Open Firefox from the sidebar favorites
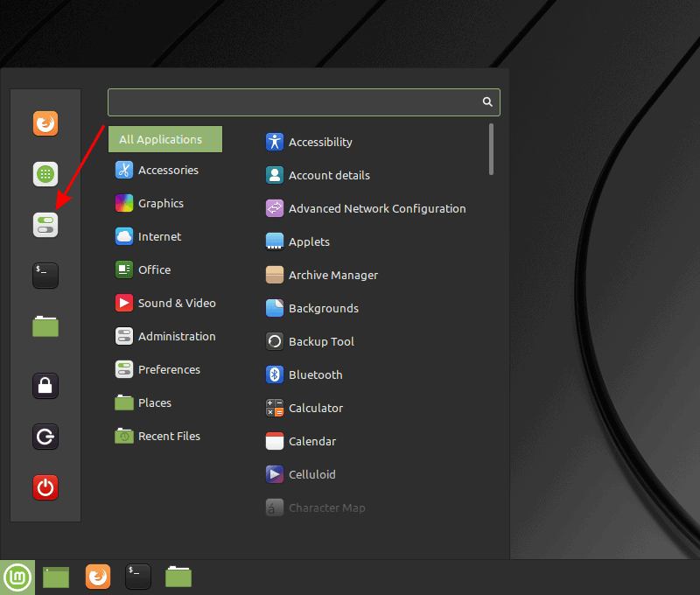The width and height of the screenshot is (700, 595). (x=45, y=123)
